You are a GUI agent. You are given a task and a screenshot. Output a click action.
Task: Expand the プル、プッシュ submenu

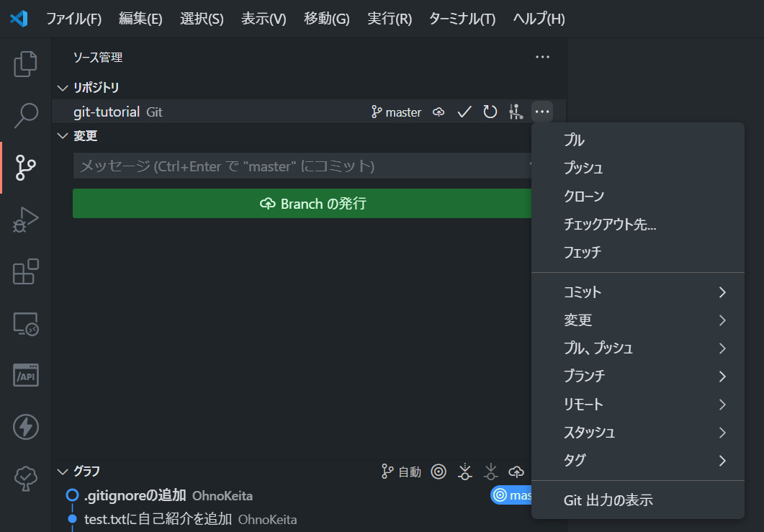[x=638, y=348]
